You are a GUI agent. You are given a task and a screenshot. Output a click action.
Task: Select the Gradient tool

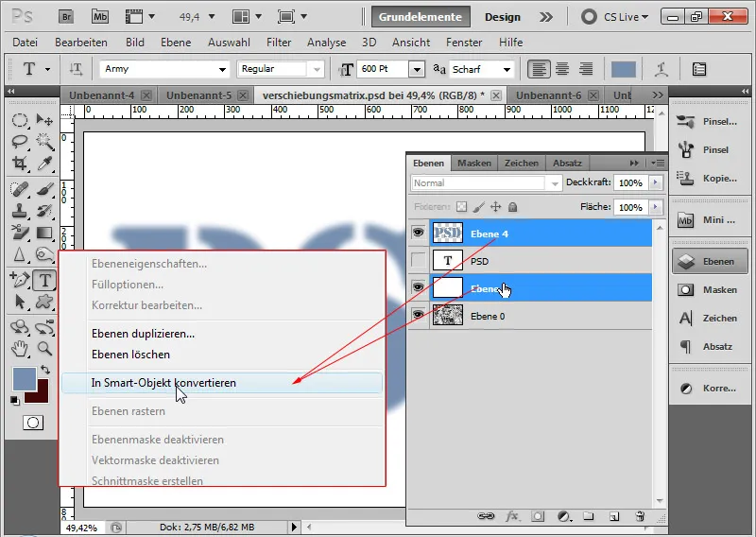click(x=44, y=233)
